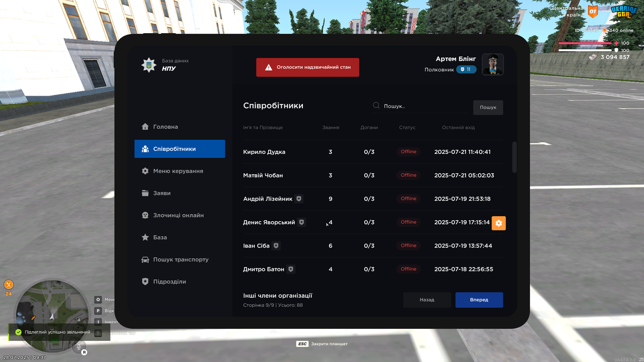644x362 pixels.
Task: Open the Головна section
Action: (180, 127)
